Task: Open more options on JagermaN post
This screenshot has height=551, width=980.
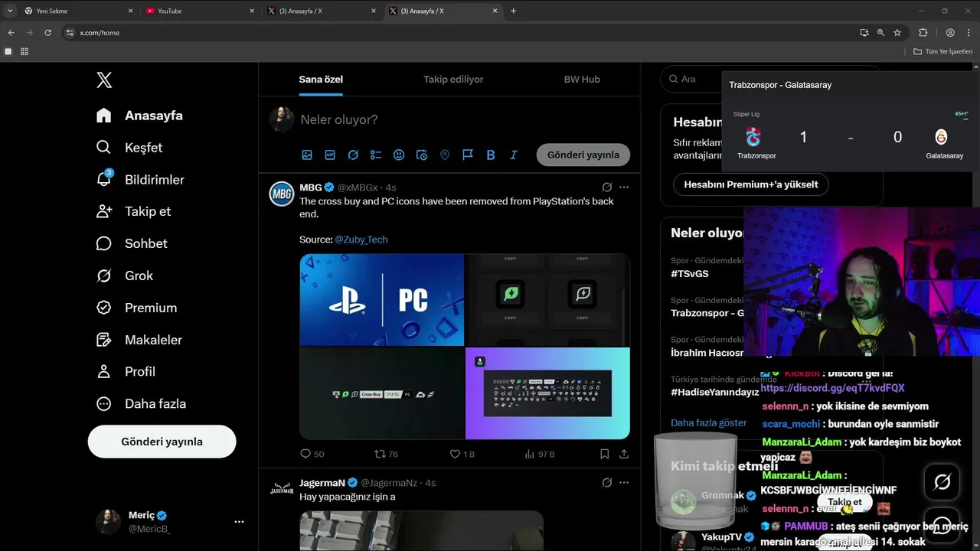Action: click(x=624, y=483)
